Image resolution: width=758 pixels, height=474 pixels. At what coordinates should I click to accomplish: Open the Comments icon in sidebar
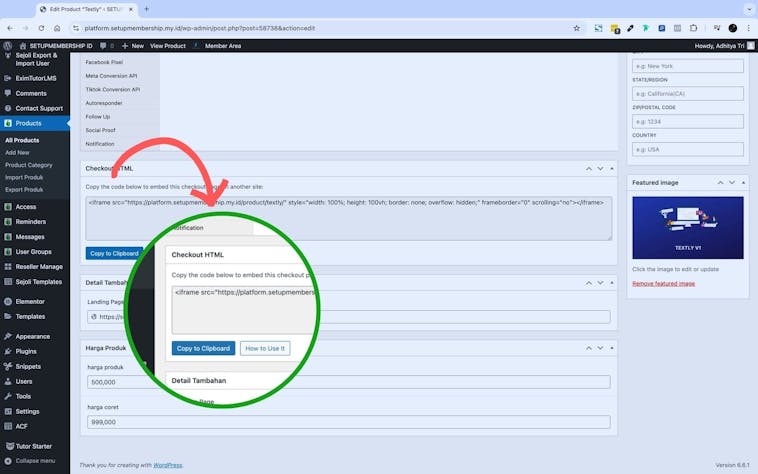pos(8,93)
